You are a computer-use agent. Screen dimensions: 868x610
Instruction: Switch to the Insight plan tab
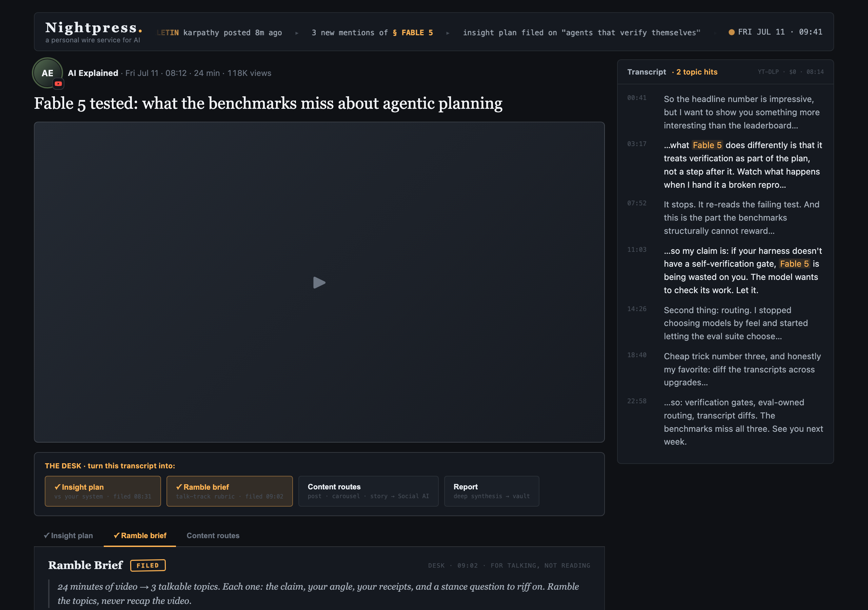click(x=68, y=535)
